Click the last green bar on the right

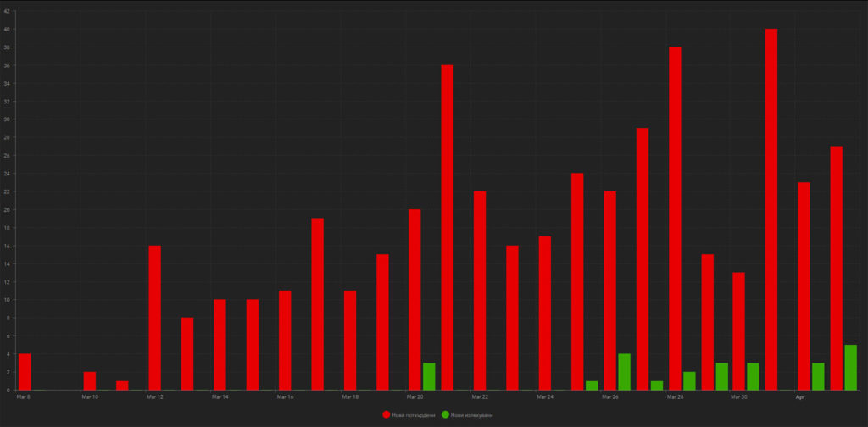coord(850,368)
